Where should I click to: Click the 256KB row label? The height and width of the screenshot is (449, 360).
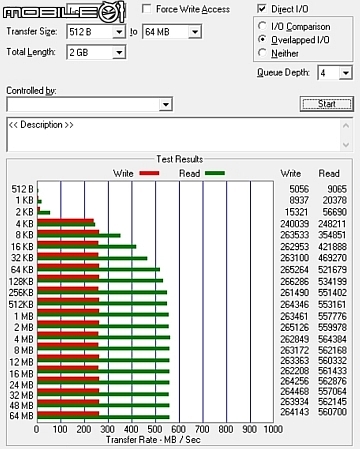[x=21, y=292]
